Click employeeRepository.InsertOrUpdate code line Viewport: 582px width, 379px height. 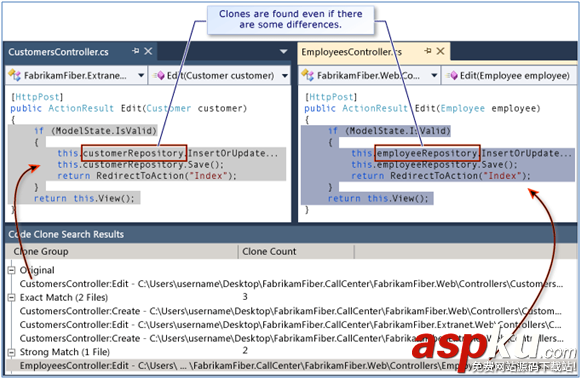click(462, 153)
